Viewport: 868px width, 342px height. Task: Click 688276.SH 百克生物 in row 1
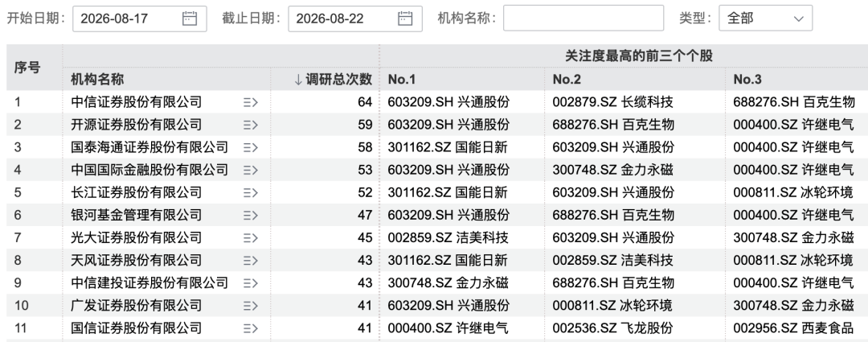pyautogui.click(x=794, y=102)
